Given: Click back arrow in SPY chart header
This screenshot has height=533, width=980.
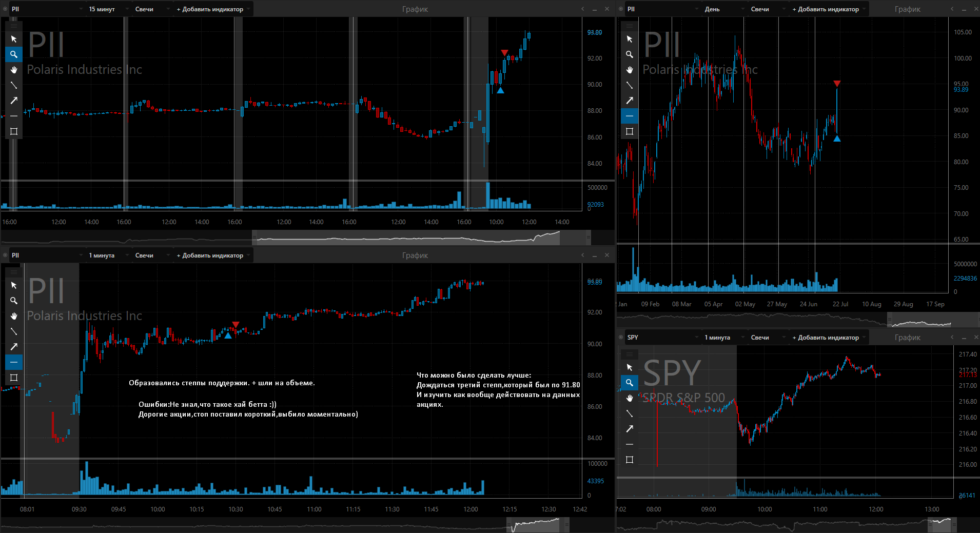Looking at the screenshot, I should (x=952, y=337).
